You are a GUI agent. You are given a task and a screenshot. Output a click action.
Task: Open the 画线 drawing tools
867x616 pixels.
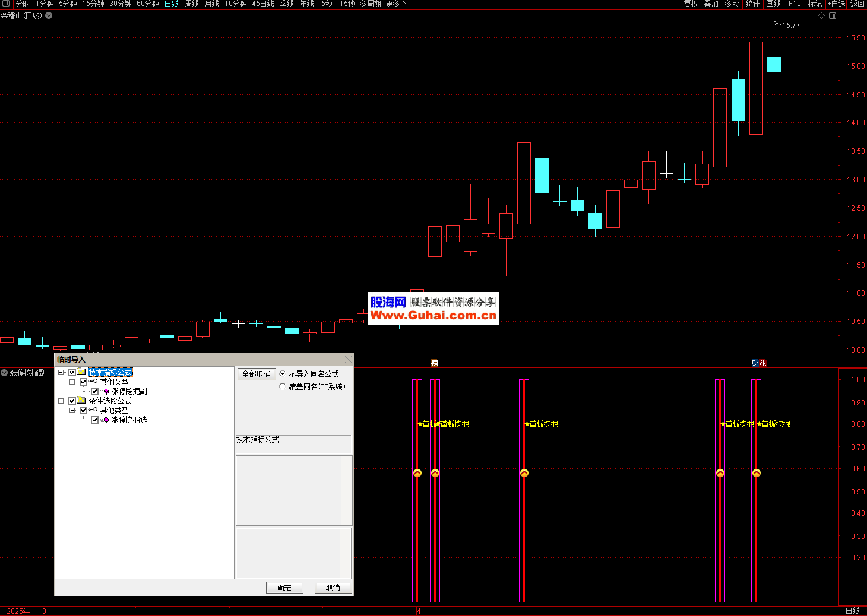(774, 4)
